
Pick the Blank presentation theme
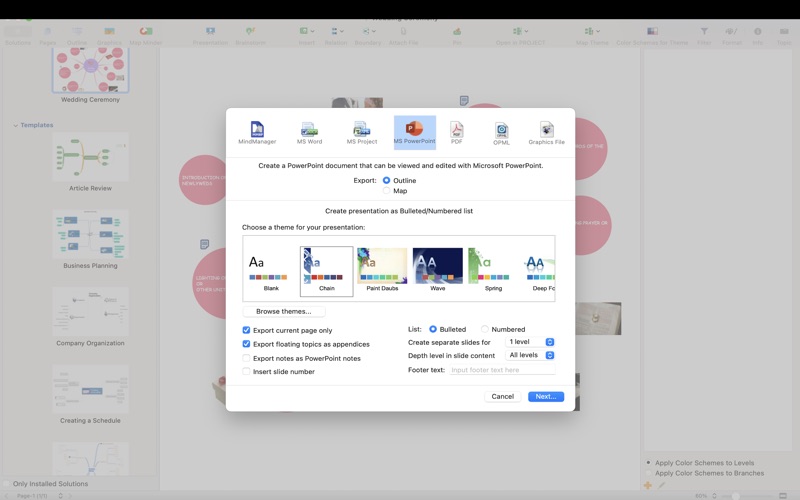coord(271,271)
